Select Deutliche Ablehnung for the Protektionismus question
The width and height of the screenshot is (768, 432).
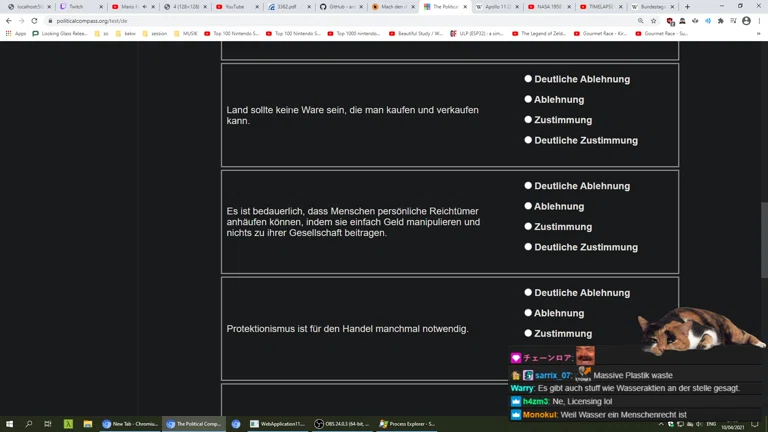coord(528,292)
